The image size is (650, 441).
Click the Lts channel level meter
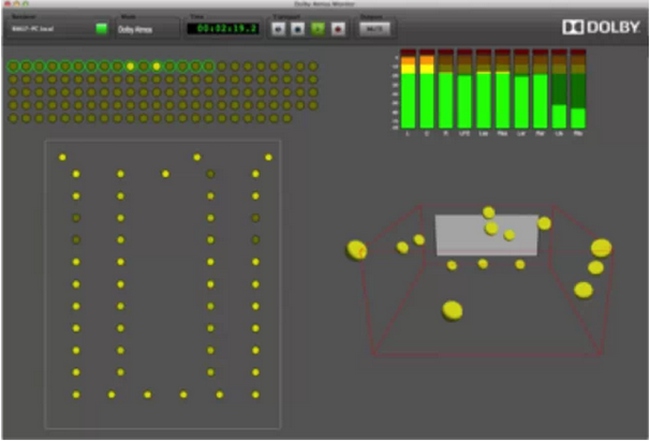[559, 89]
